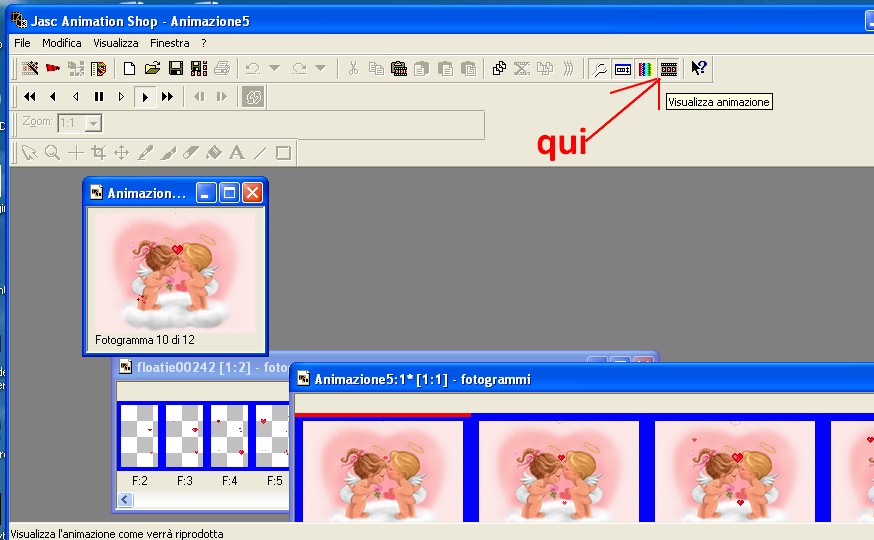The width and height of the screenshot is (874, 540).
Task: Open the Modifica menu
Action: click(x=61, y=43)
